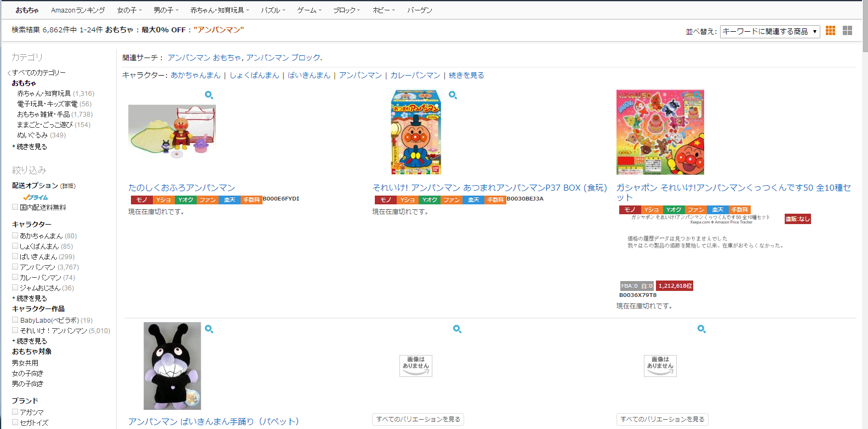Click magnifier icon next to ばいきんまん puppet image
This screenshot has width=868, height=429.
[x=209, y=329]
